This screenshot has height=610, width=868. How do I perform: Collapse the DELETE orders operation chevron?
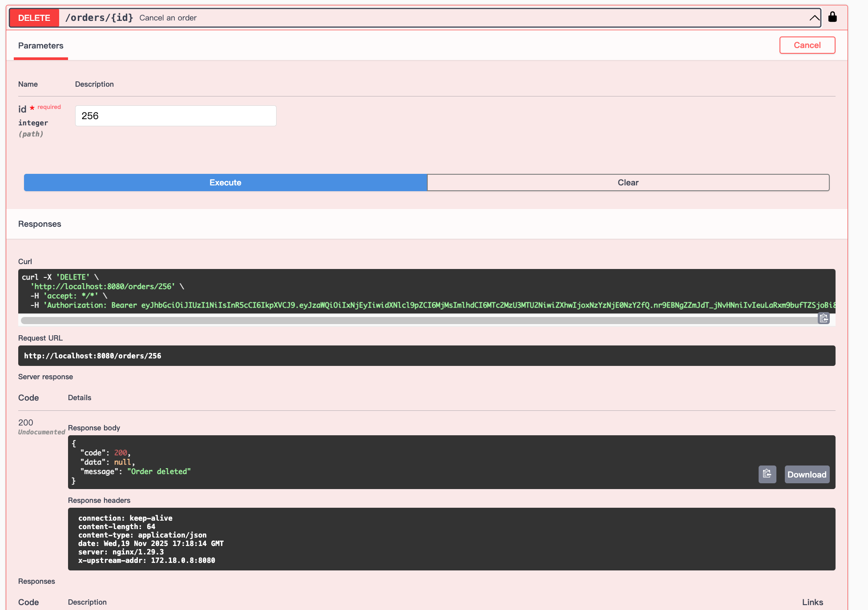(814, 18)
